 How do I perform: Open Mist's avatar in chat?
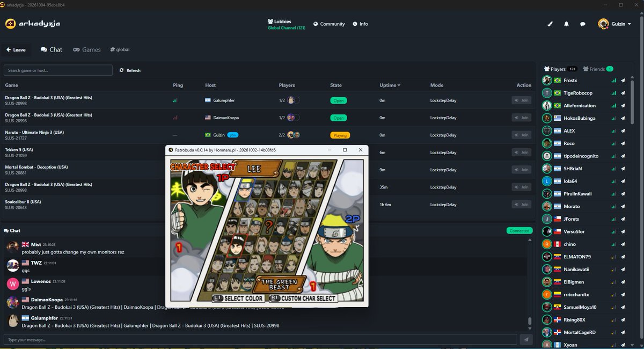pos(13,248)
